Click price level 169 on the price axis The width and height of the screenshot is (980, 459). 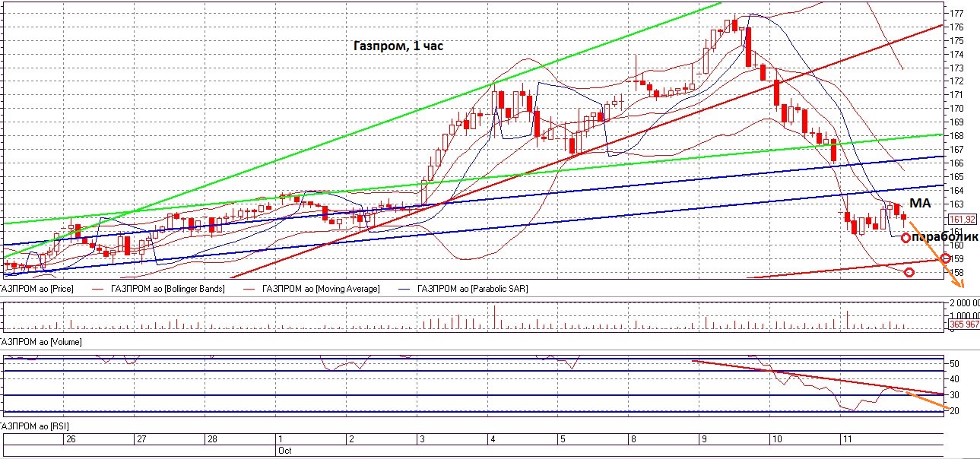(957, 122)
